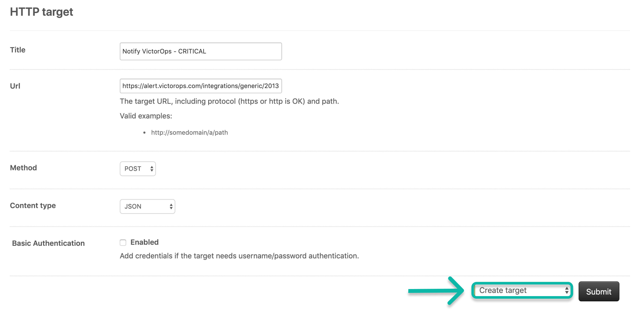Open the Create target action dropdown

pos(522,291)
